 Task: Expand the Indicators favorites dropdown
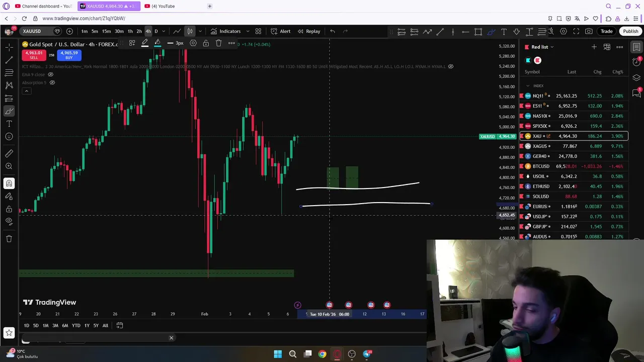click(248, 31)
